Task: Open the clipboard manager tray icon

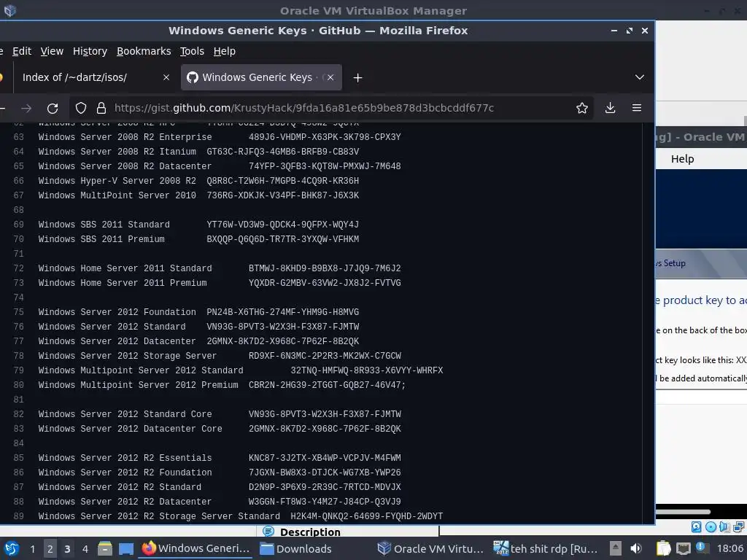Action: click(663, 548)
